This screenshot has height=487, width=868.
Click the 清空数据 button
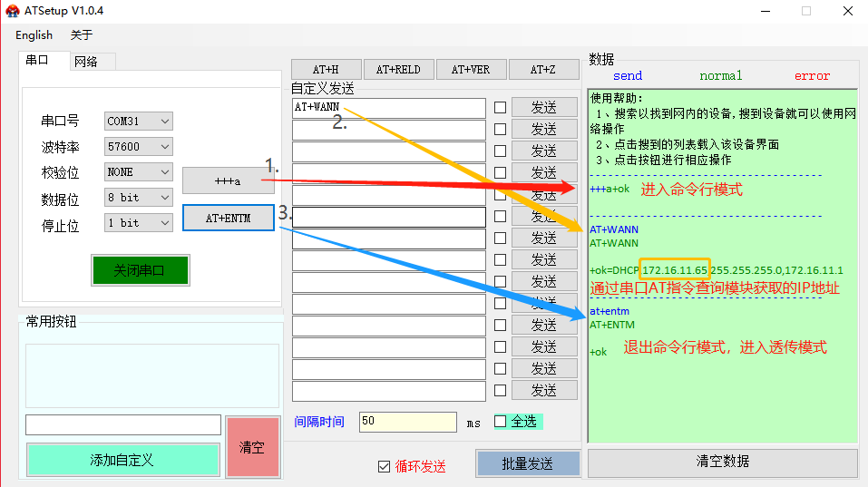722,462
